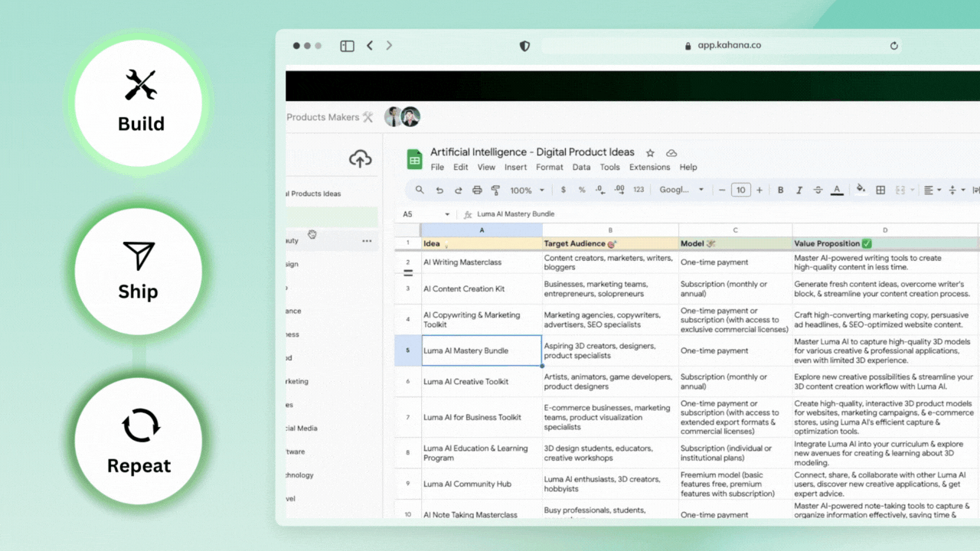The image size is (980, 551).
Task: Open the three-dot options in the sidebar
Action: click(x=367, y=241)
